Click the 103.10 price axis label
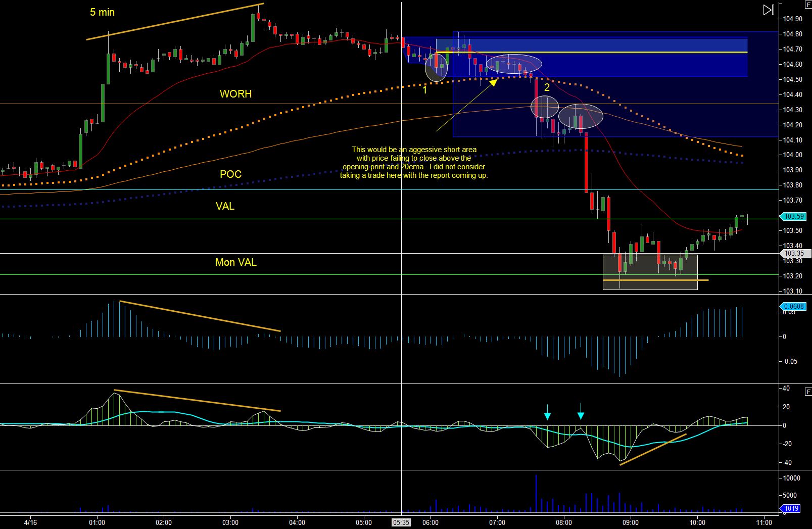 [x=793, y=292]
